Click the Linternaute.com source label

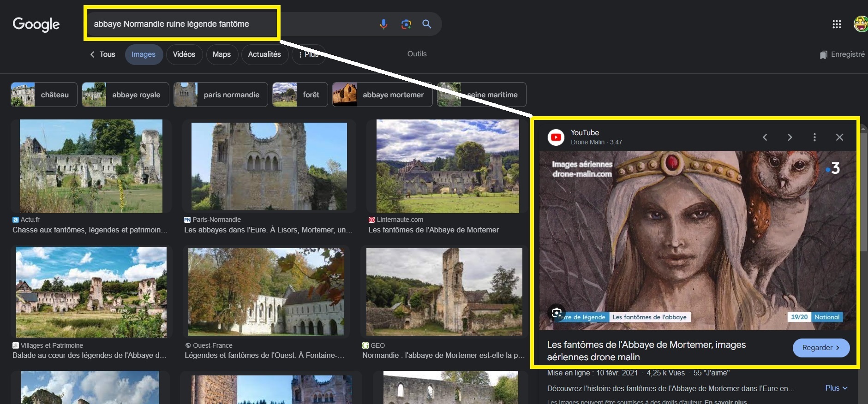tap(400, 220)
